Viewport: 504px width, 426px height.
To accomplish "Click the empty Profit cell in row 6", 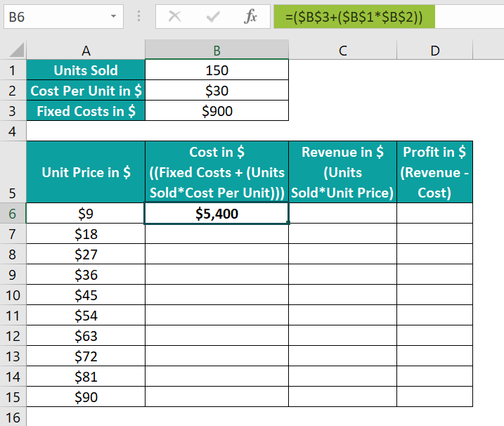I will (x=434, y=214).
